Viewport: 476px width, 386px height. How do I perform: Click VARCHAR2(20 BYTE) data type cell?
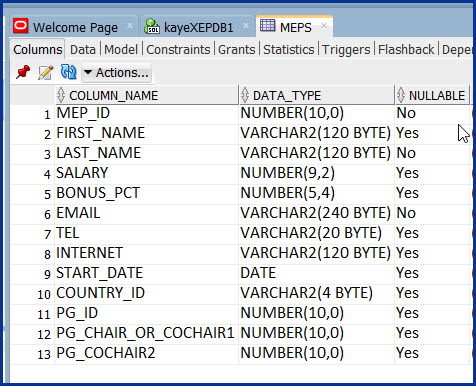[x=317, y=234]
